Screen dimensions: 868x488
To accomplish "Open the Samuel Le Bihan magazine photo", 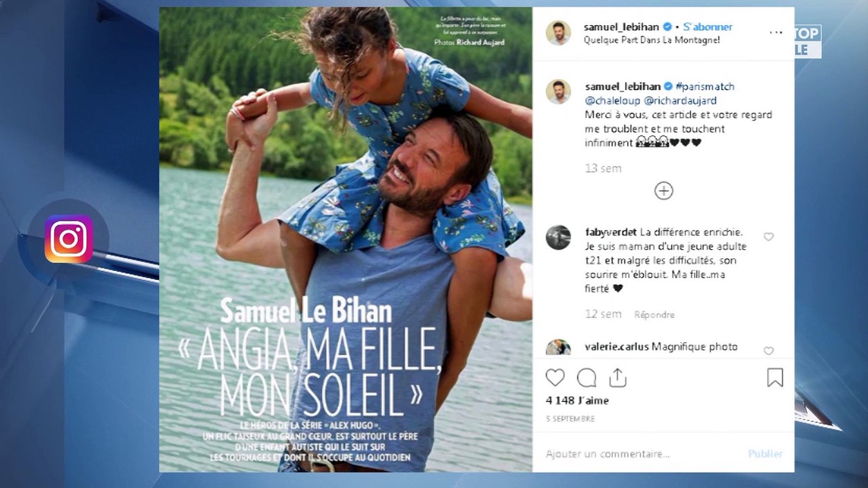I will (x=345, y=239).
